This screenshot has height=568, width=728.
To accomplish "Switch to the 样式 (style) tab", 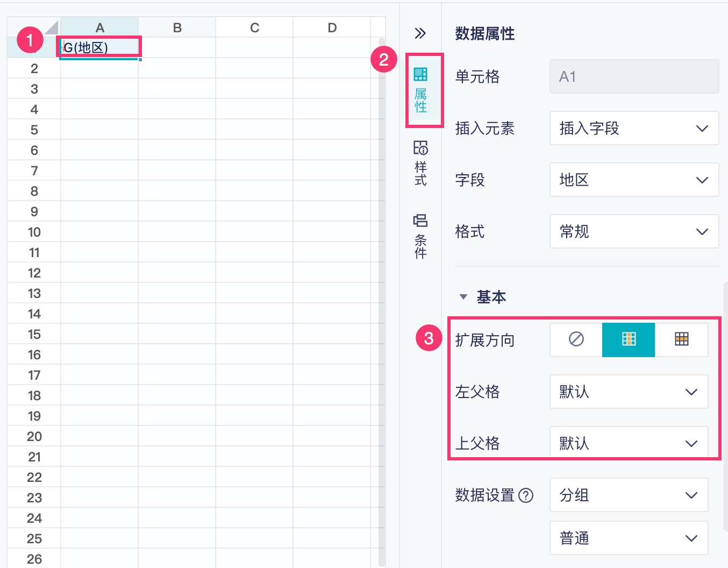I will (420, 164).
